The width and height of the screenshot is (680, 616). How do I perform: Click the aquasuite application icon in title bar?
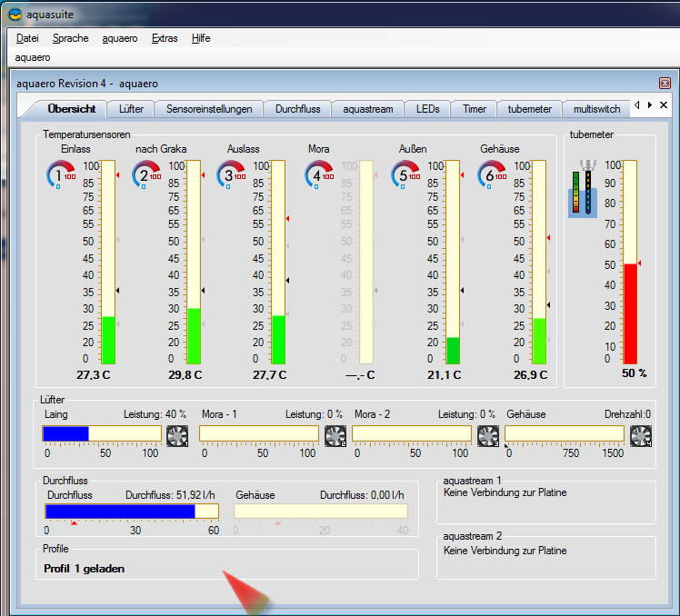[15, 15]
